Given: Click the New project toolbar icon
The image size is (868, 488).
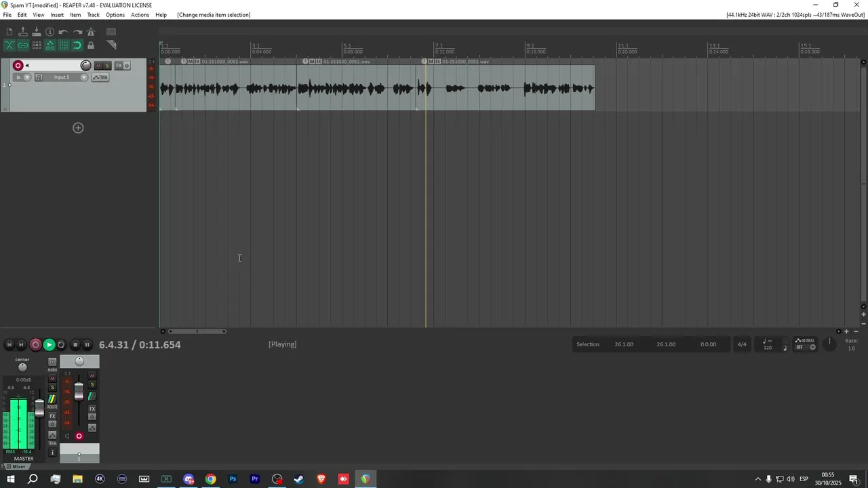Looking at the screenshot, I should click(9, 32).
